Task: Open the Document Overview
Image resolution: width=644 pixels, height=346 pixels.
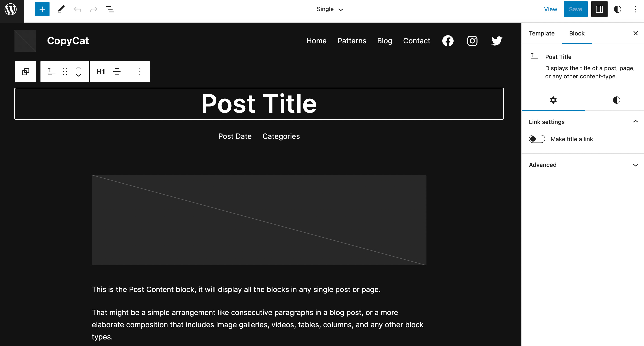Action: point(109,9)
